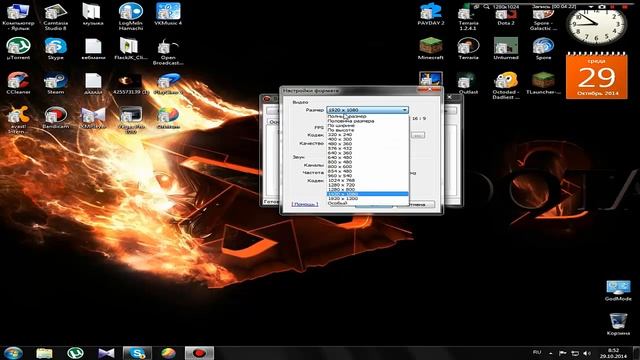Viewport: 640px width, 360px height.
Task: Choose Особый custom size entry
Action: point(368,203)
